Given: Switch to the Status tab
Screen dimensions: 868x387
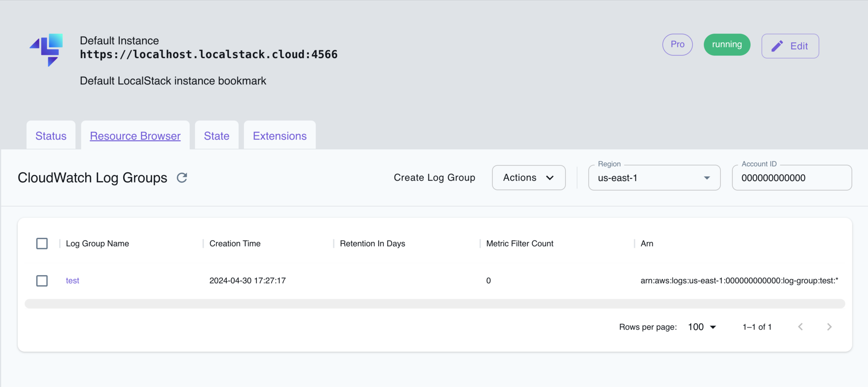Looking at the screenshot, I should coord(51,136).
